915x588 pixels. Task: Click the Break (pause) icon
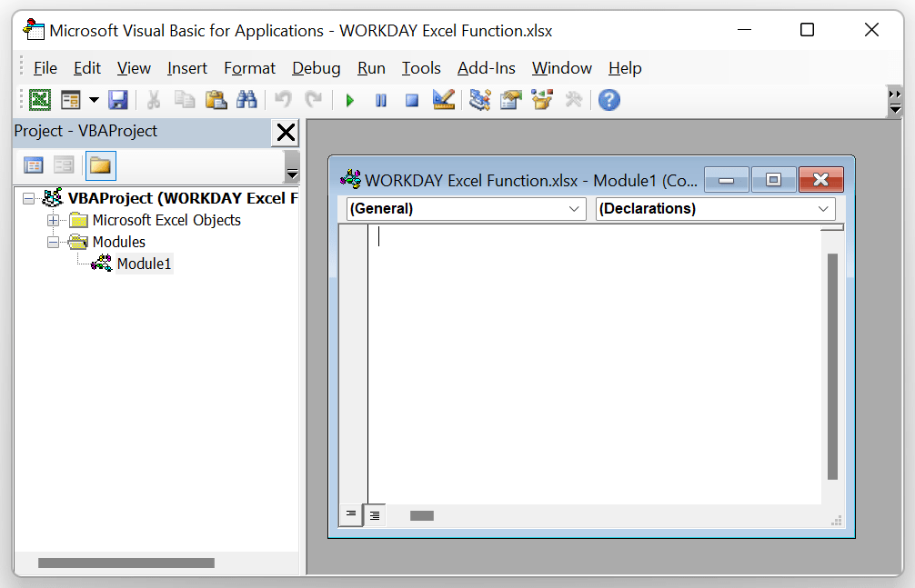point(380,100)
